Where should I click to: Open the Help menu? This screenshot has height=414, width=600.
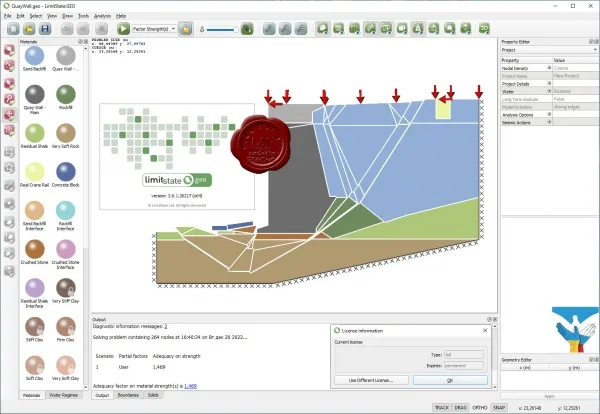(121, 16)
